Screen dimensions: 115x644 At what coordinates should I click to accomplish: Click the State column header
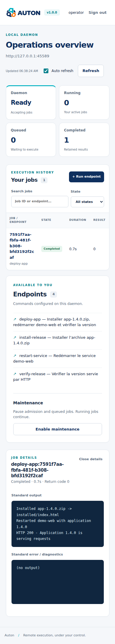coord(46,220)
